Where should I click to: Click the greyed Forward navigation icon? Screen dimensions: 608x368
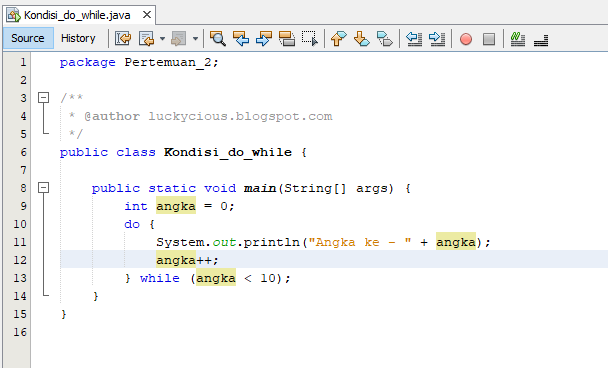[x=179, y=38]
